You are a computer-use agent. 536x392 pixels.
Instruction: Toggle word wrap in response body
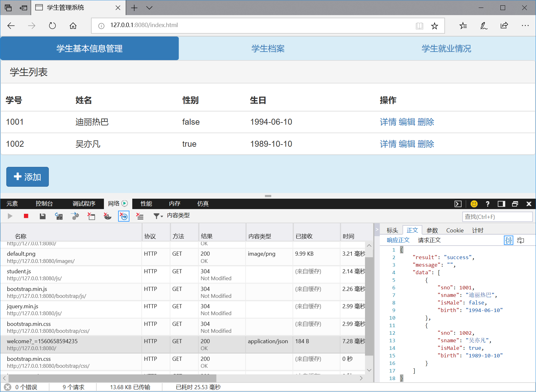(521, 240)
